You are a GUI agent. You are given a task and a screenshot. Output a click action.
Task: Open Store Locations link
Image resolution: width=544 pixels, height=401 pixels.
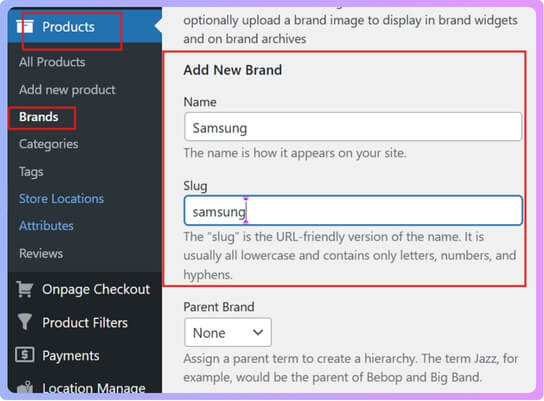(61, 198)
